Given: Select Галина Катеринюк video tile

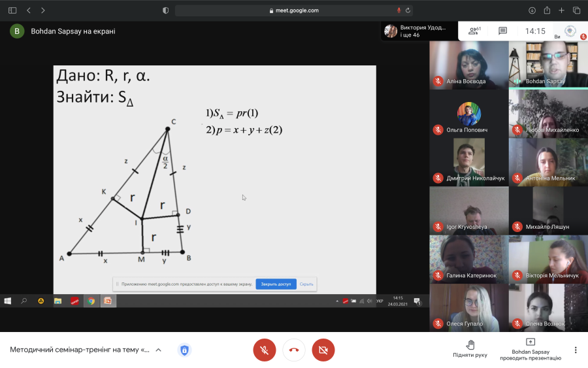Looking at the screenshot, I should (x=468, y=259).
